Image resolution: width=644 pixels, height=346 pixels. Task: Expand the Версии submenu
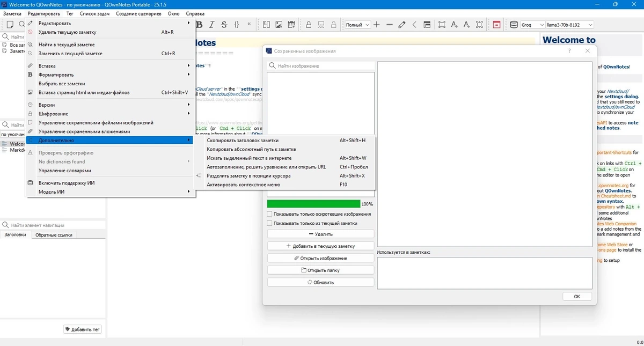110,105
